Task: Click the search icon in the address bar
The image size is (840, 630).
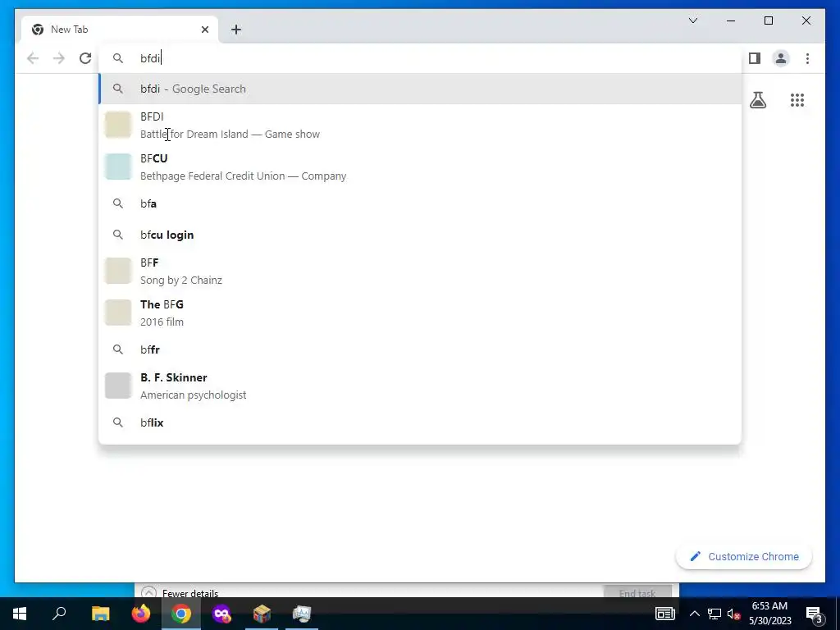Action: pyautogui.click(x=118, y=58)
